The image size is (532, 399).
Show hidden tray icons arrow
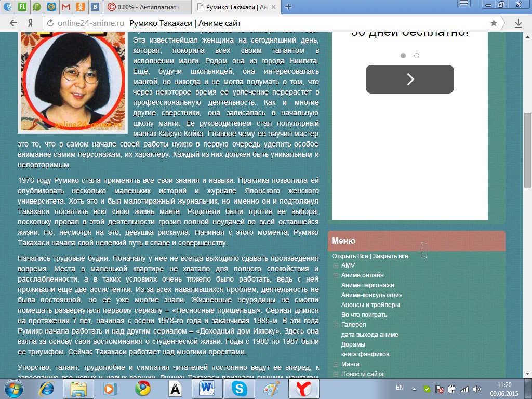click(x=414, y=389)
